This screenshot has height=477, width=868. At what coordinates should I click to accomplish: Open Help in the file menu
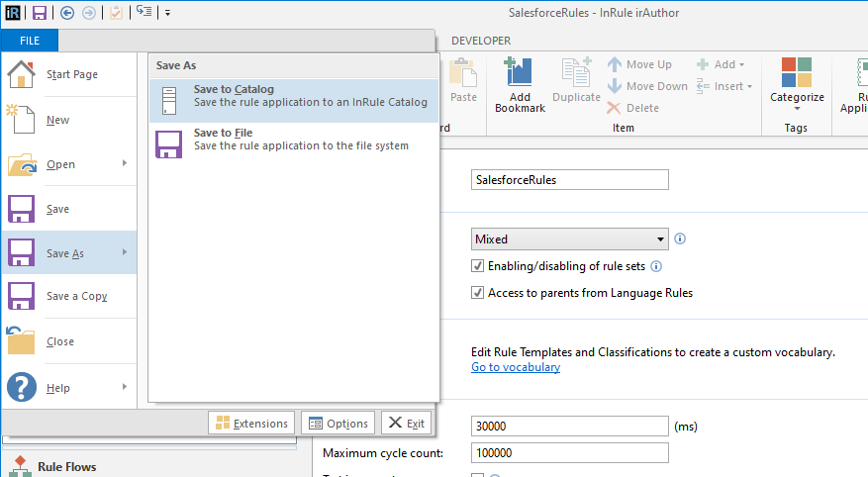tap(69, 387)
